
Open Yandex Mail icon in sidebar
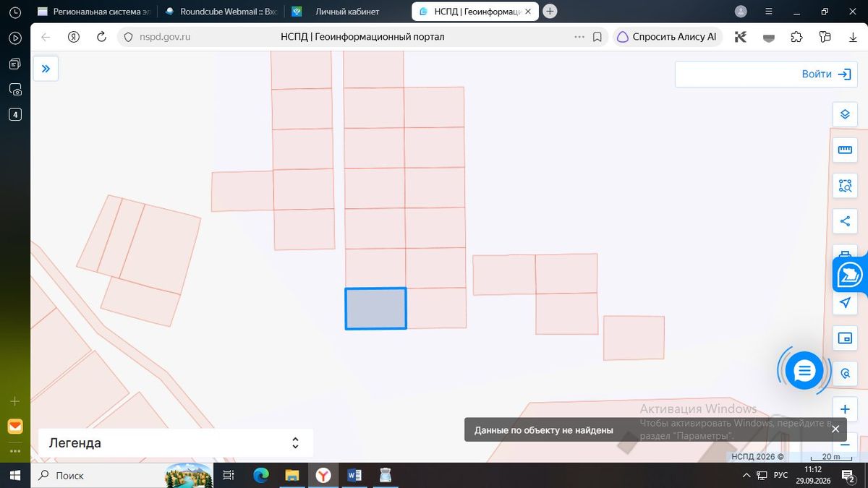pyautogui.click(x=14, y=426)
